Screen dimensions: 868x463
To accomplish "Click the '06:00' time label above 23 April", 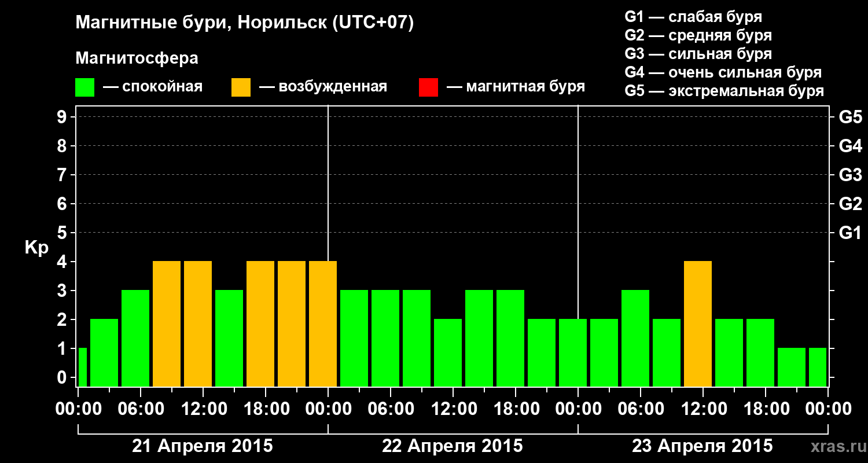I will click(641, 409).
